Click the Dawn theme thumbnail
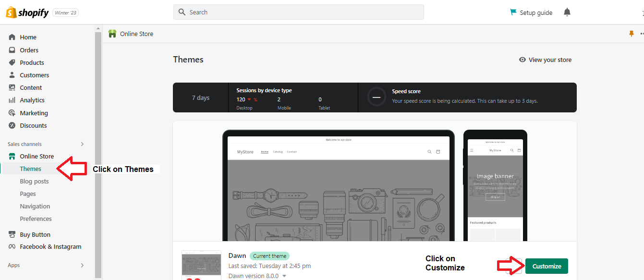 point(201,265)
